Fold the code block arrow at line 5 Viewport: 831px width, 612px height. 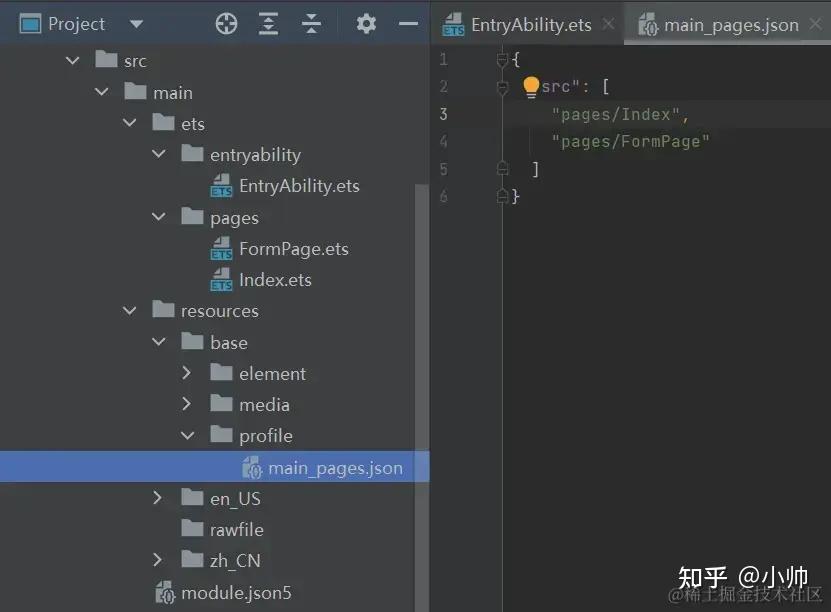coord(500,168)
